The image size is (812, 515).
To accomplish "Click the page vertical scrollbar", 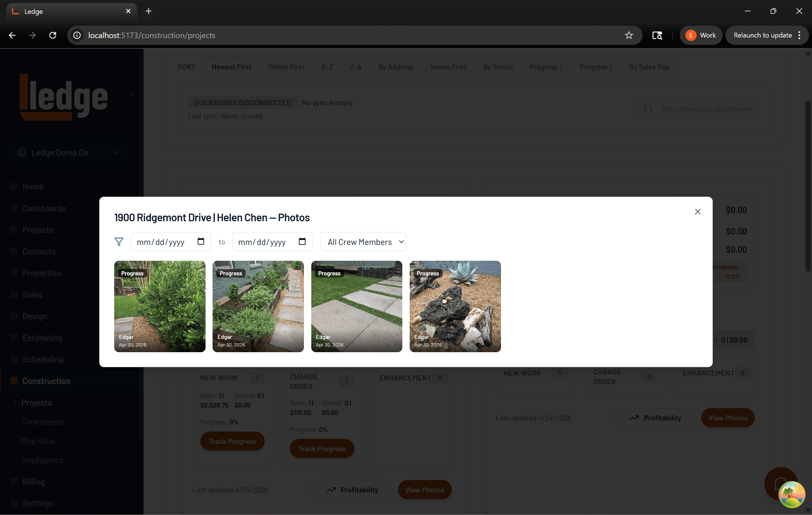I will (x=808, y=186).
